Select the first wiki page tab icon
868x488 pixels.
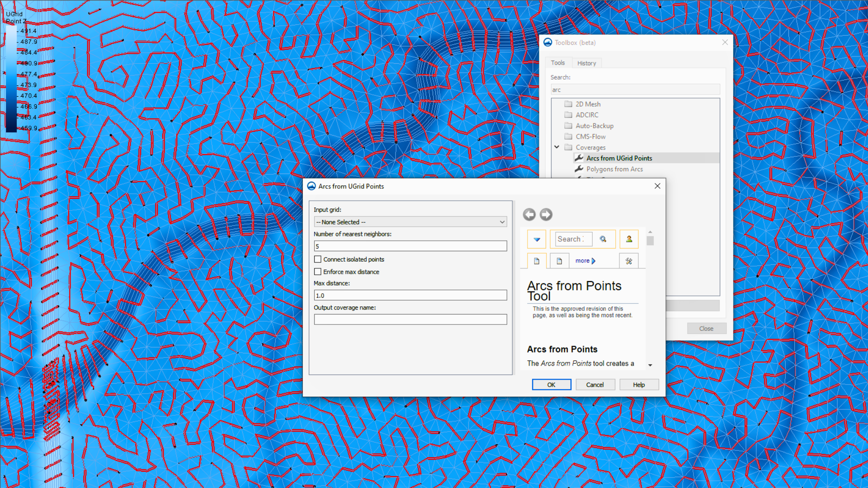click(x=537, y=261)
